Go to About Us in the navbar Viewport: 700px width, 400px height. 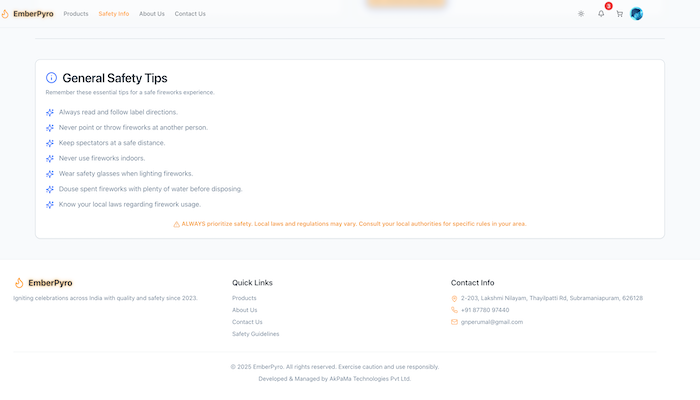(152, 14)
